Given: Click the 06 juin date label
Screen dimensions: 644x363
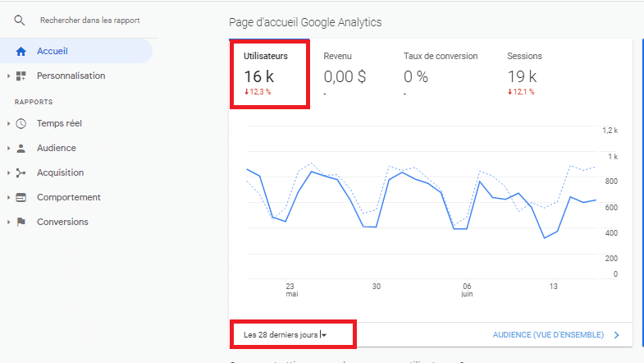Looking at the screenshot, I should point(467,290).
